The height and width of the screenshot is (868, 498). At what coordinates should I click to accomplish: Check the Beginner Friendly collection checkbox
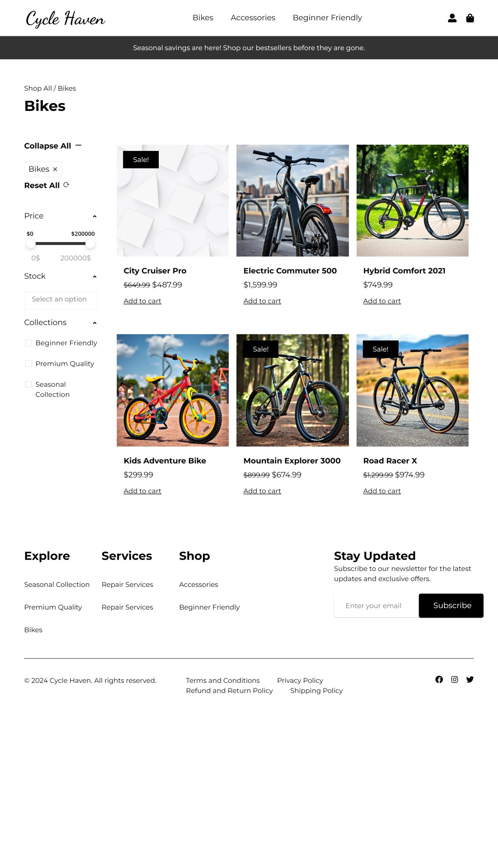[28, 343]
